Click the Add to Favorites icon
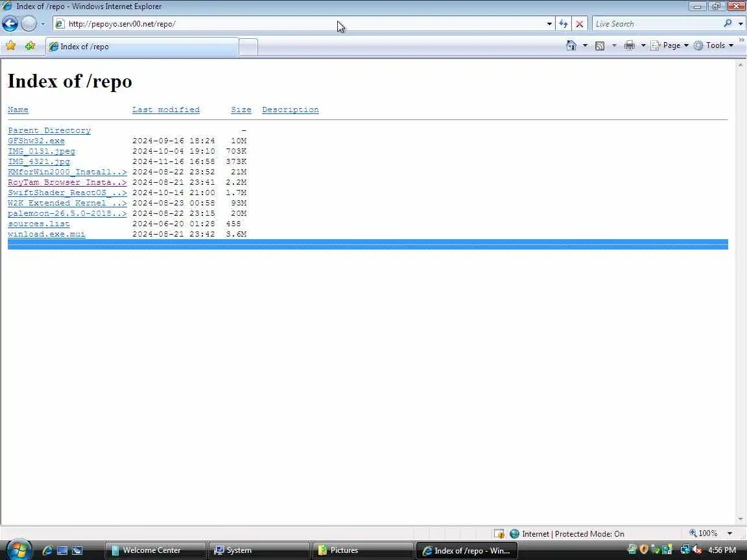 30,46
